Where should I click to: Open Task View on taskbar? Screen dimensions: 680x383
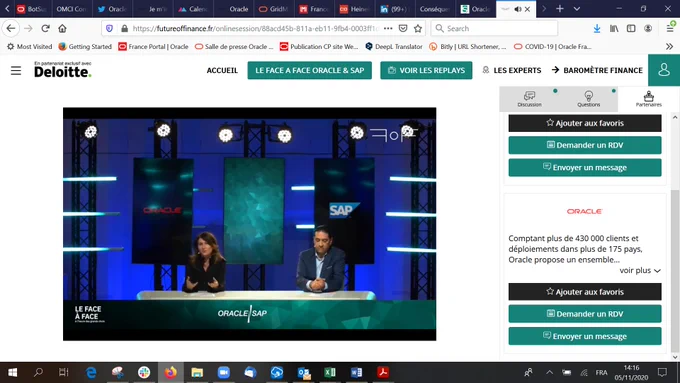64,372
